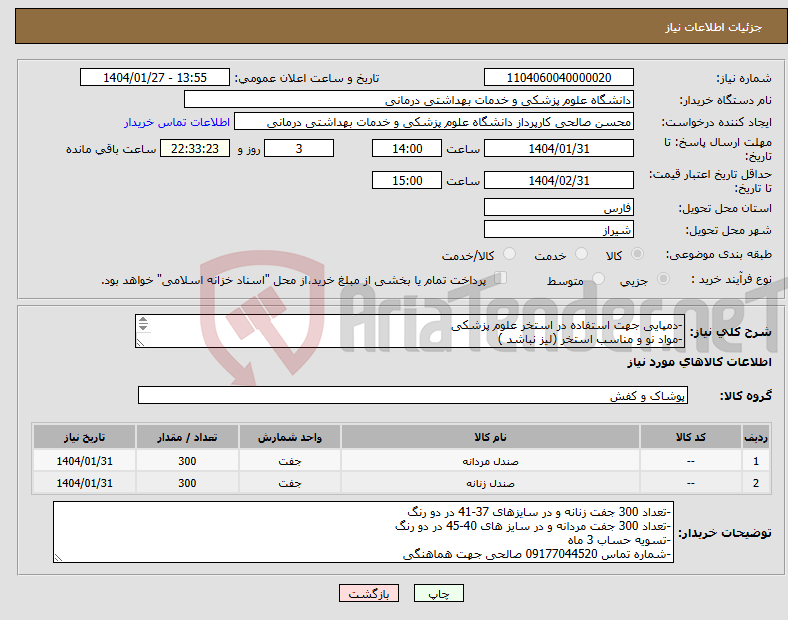Image resolution: width=788 pixels, height=620 pixels.
Task: Click the شماره نیاز field 1104060040000020
Action: [558, 78]
